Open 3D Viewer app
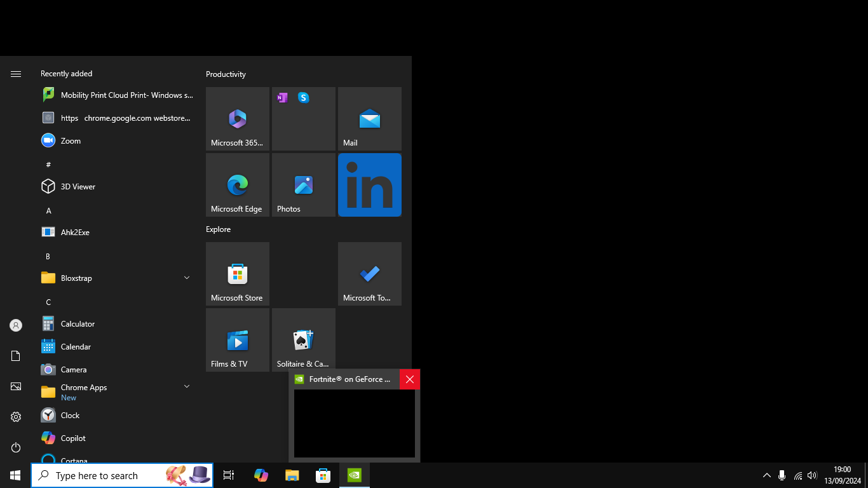Viewport: 868px width, 488px height. point(117,186)
